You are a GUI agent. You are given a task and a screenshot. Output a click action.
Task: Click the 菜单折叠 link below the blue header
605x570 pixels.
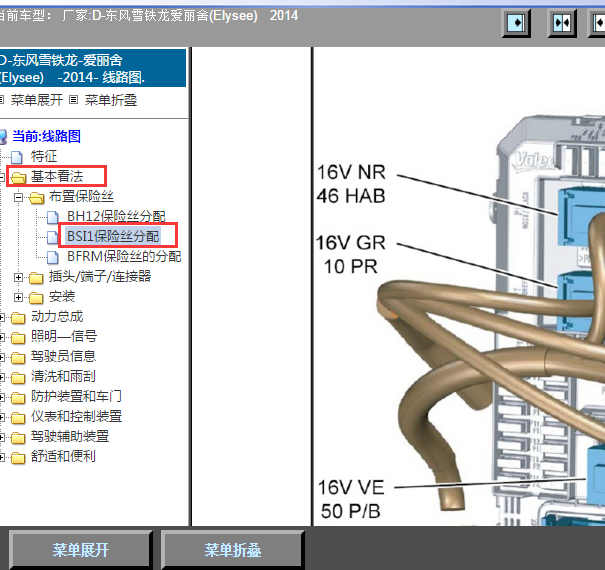[111, 100]
